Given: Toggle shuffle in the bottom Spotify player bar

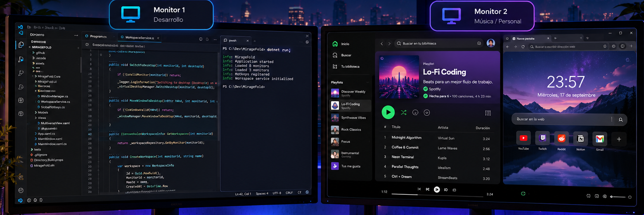Looking at the screenshot, I should pyautogui.click(x=419, y=189).
